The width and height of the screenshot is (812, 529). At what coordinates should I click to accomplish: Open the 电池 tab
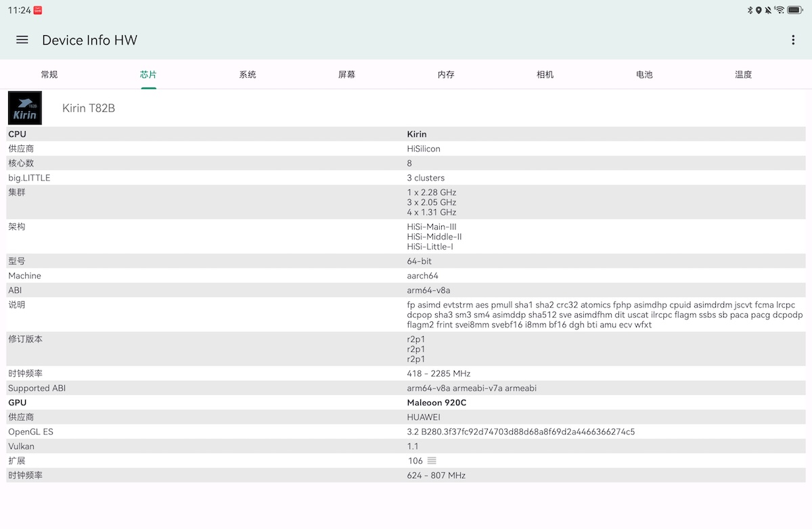pos(644,74)
